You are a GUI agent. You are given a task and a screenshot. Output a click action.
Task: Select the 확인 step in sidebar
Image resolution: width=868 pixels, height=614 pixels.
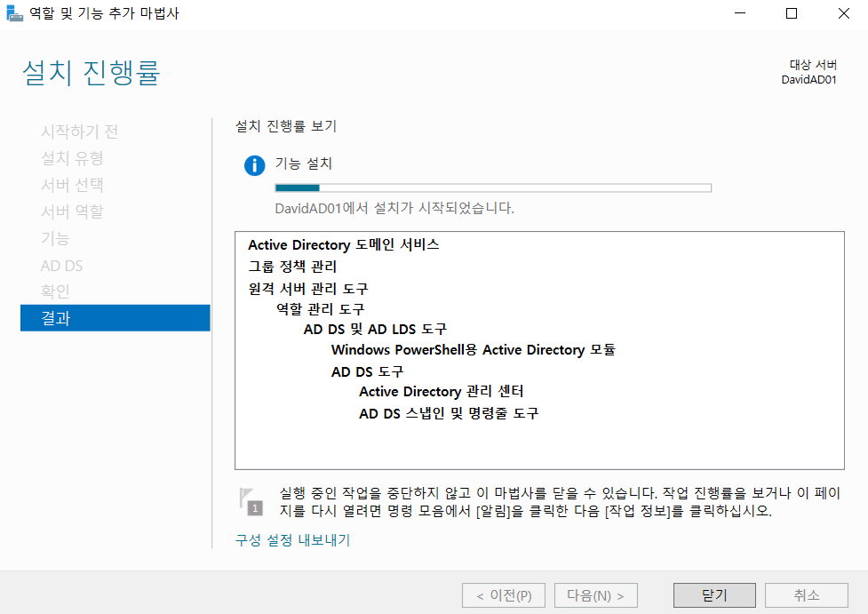[x=55, y=291]
